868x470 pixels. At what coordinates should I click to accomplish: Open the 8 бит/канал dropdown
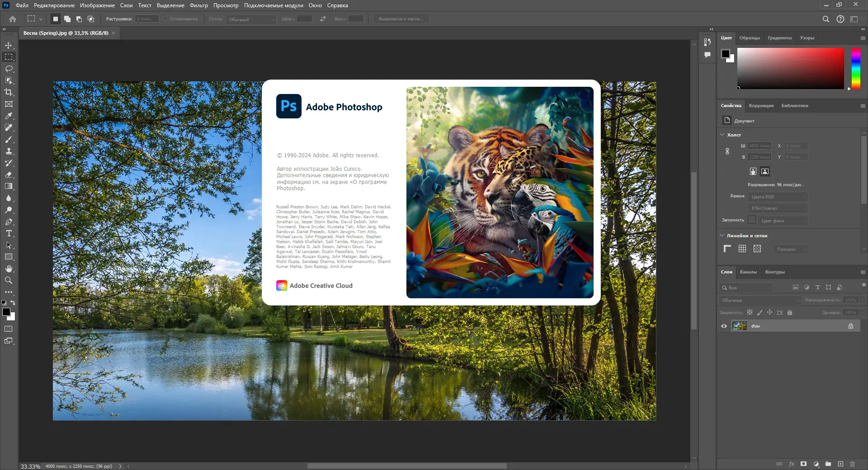[778, 208]
